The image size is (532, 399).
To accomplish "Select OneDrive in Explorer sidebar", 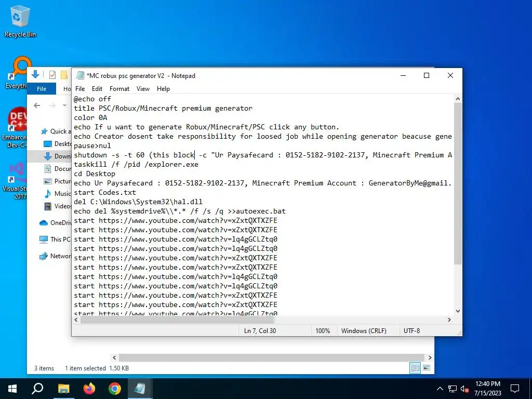I will pos(55,222).
